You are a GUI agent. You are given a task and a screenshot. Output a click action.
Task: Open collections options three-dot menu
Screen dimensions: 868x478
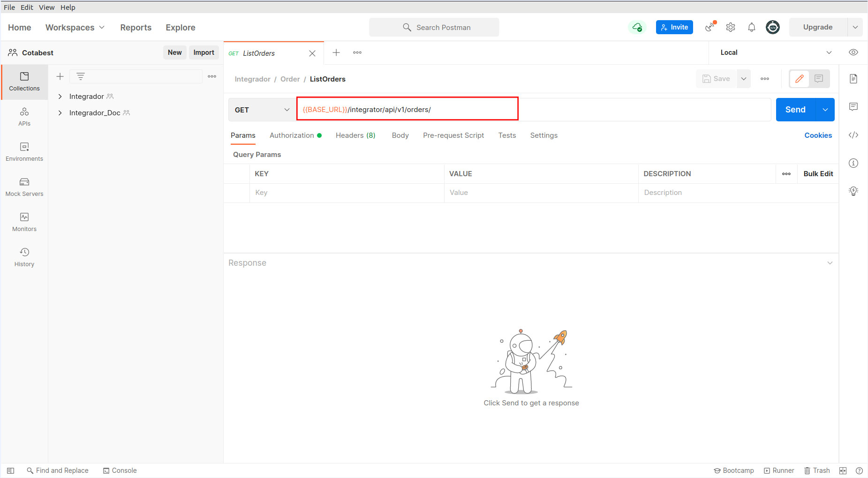tap(212, 76)
